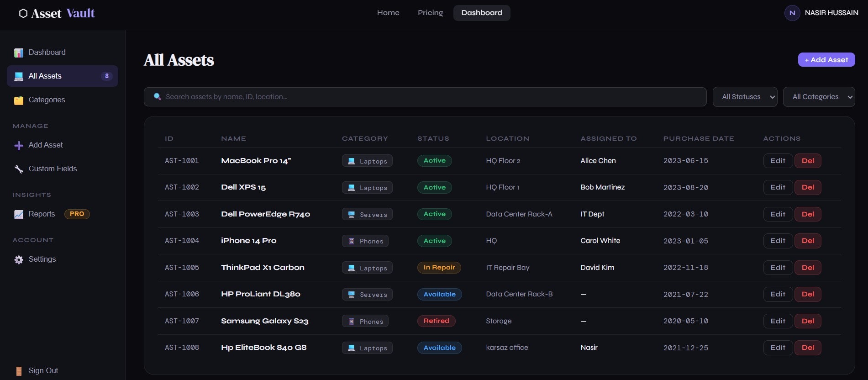Click the All Assets count badge 8
The height and width of the screenshot is (380, 868).
107,76
